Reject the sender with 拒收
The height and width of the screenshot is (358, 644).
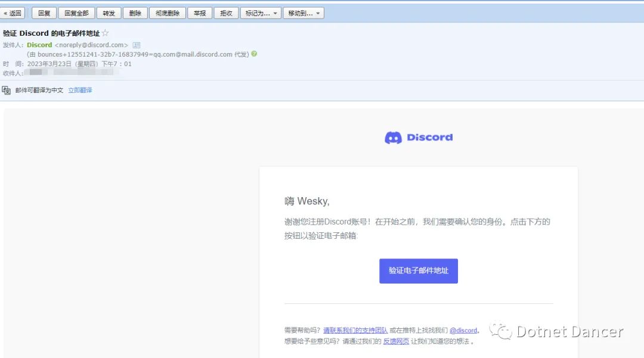[226, 13]
